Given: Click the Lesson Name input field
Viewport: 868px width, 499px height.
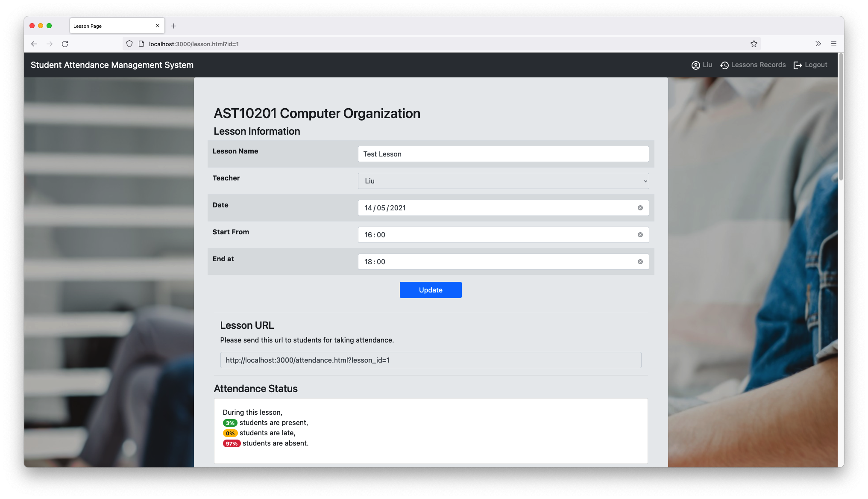Looking at the screenshot, I should click(503, 154).
